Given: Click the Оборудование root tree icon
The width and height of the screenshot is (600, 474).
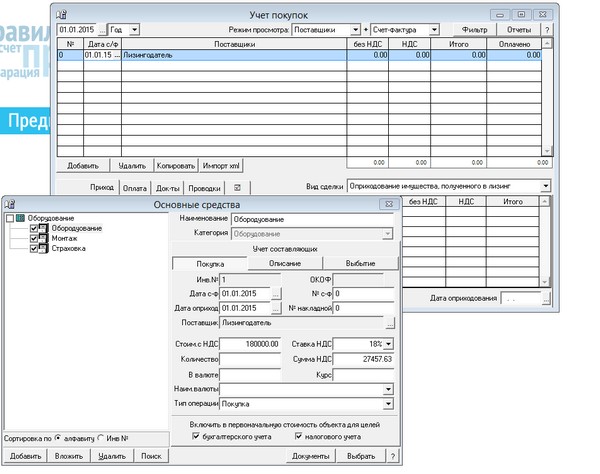Looking at the screenshot, I should tap(20, 218).
